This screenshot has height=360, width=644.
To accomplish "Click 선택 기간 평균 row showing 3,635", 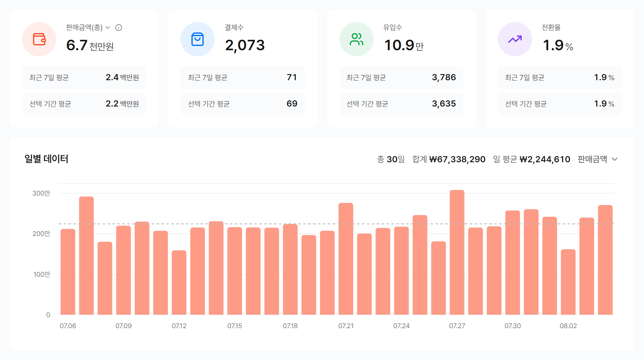I will tap(402, 104).
